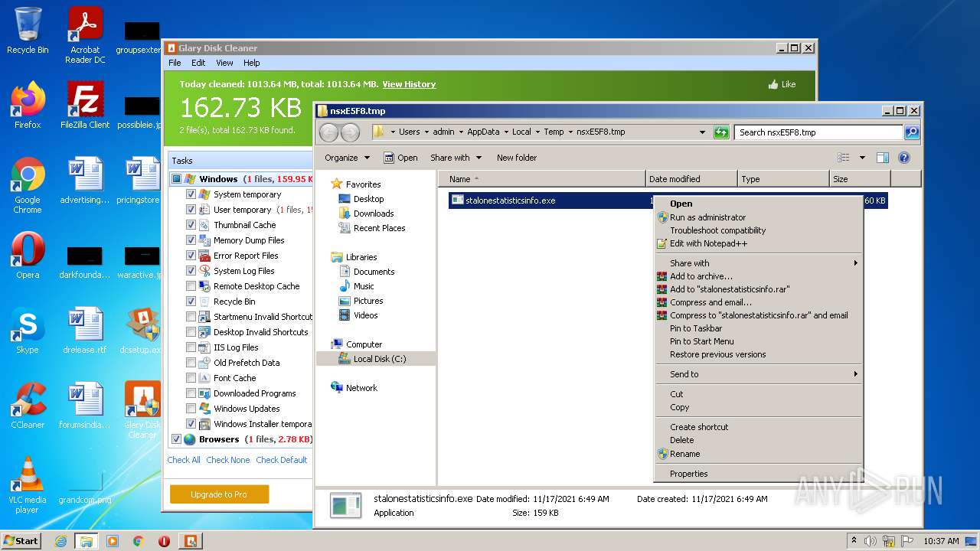Enable the Startmenu Invalid Shortcuts checkbox

[x=191, y=317]
